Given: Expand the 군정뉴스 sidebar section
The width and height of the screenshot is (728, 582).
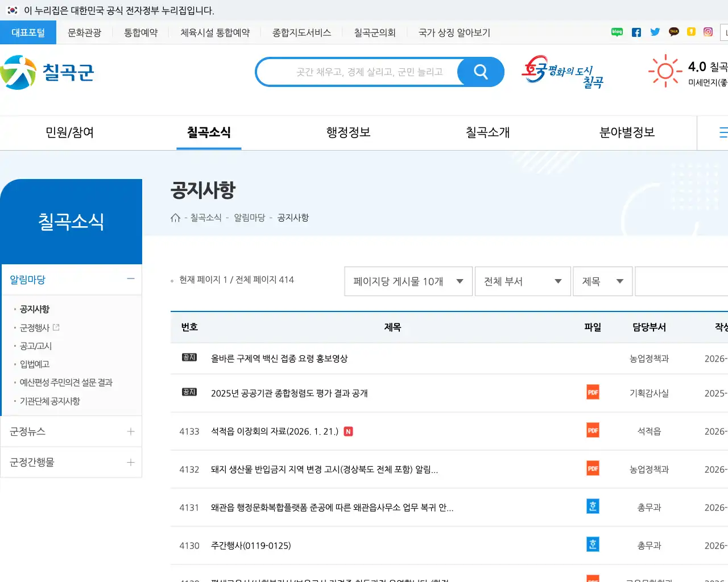Looking at the screenshot, I should pyautogui.click(x=130, y=431).
